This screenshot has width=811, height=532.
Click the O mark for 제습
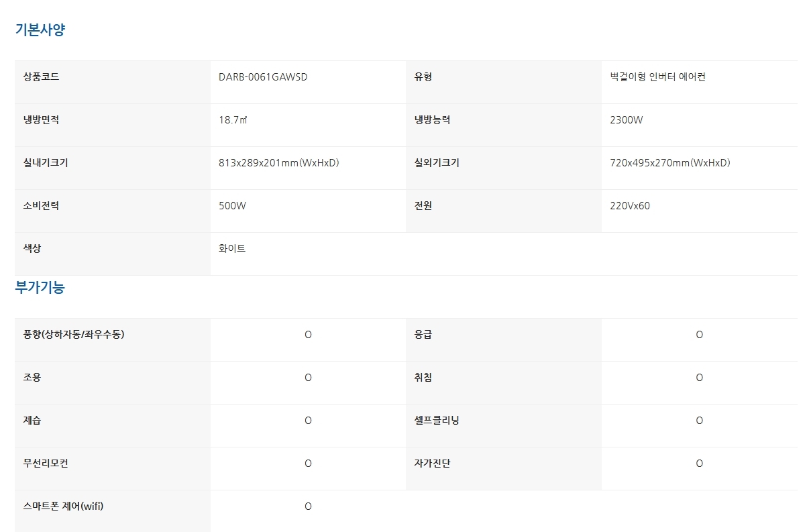[x=308, y=421]
